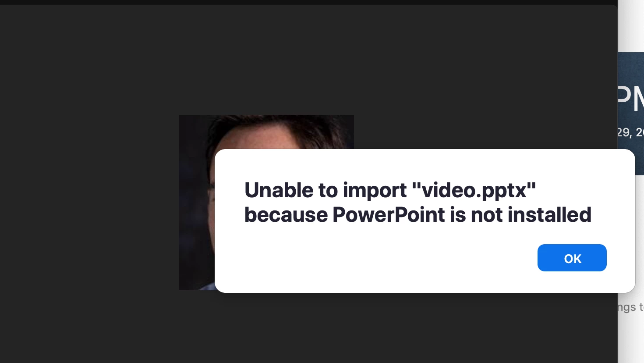Click the white panel area below "ngs t"
Image resolution: width=644 pixels, height=363 pixels.
pyautogui.click(x=631, y=340)
